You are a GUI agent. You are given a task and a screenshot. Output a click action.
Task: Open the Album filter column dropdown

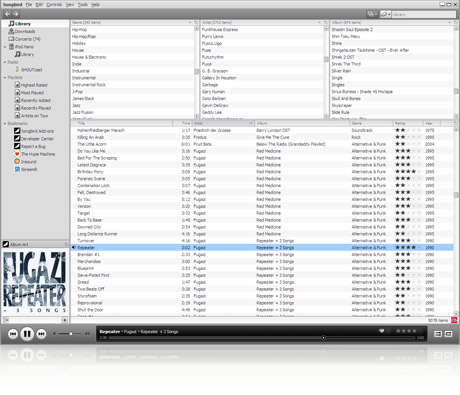449,22
